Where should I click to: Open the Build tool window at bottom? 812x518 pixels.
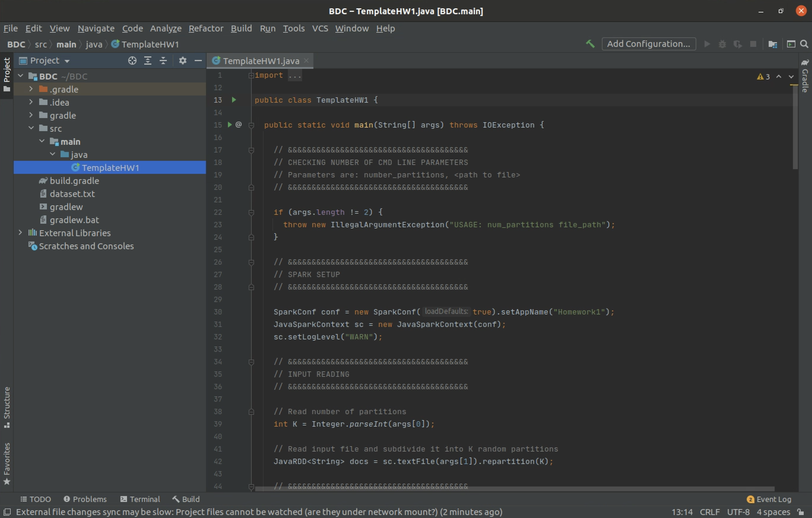click(186, 499)
